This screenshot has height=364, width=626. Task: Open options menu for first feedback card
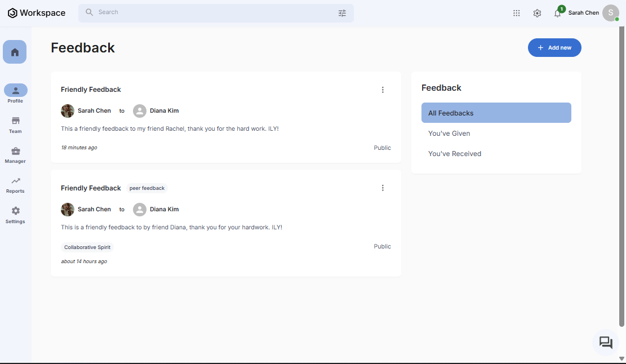[x=383, y=90]
